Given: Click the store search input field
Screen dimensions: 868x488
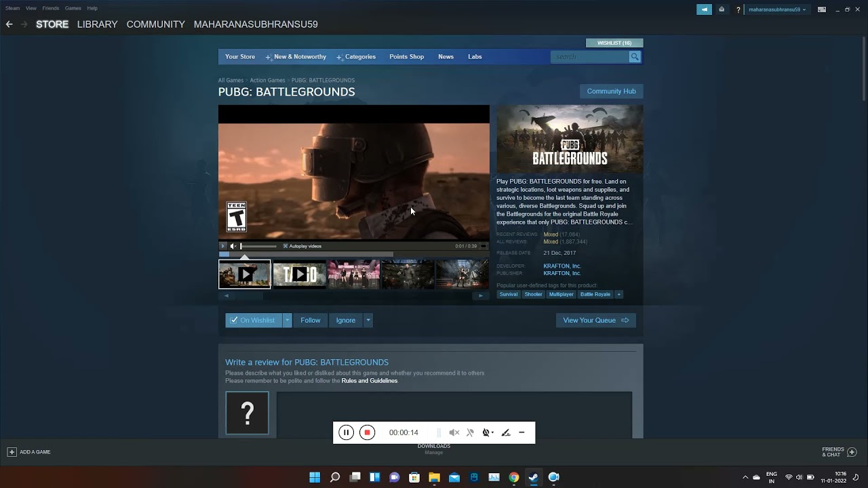Looking at the screenshot, I should tap(590, 57).
